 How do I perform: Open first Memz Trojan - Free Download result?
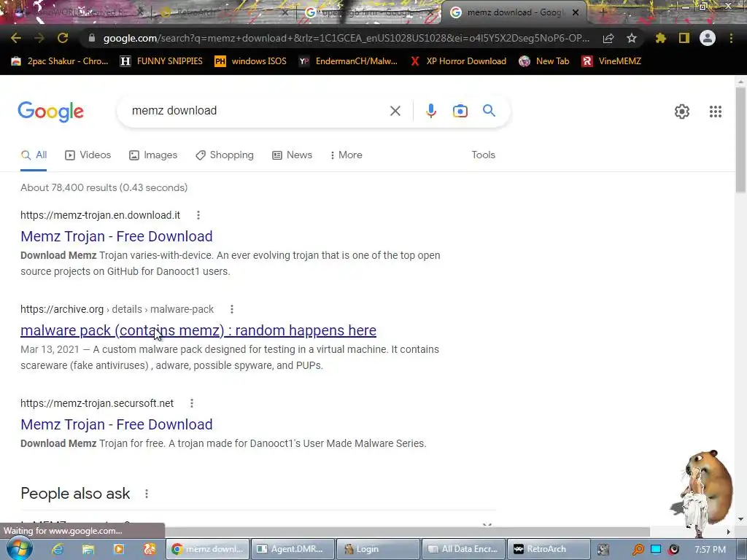pyautogui.click(x=116, y=236)
